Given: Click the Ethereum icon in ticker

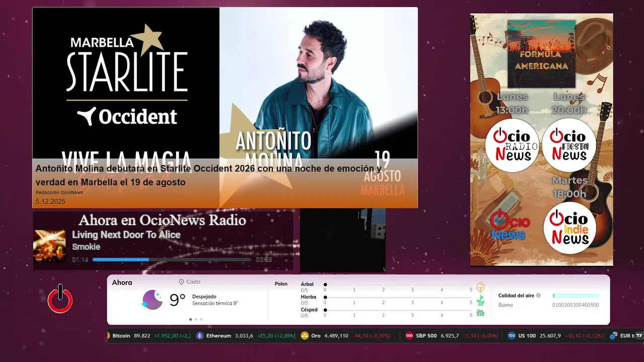Looking at the screenshot, I should pyautogui.click(x=200, y=335).
